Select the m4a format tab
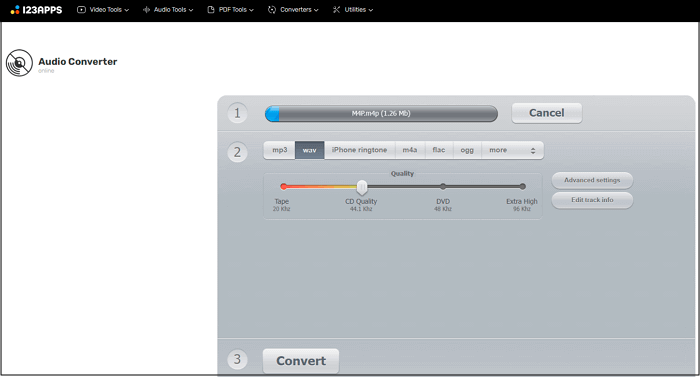The image size is (700, 377). (410, 150)
